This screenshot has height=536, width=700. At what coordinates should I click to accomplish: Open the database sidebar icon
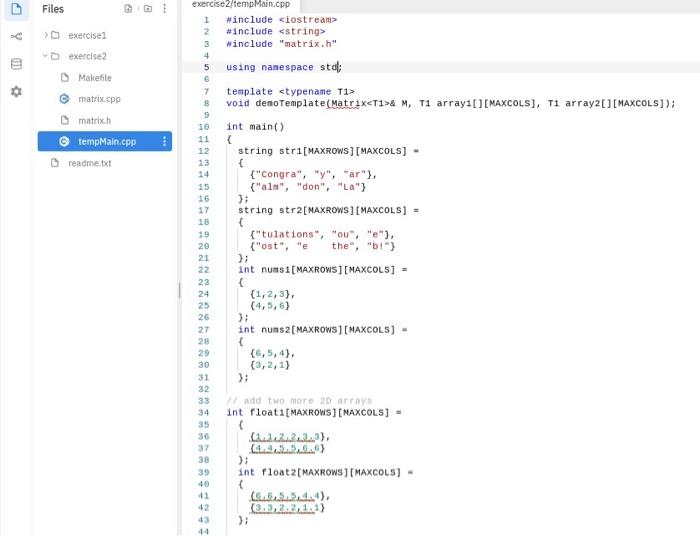[16, 64]
